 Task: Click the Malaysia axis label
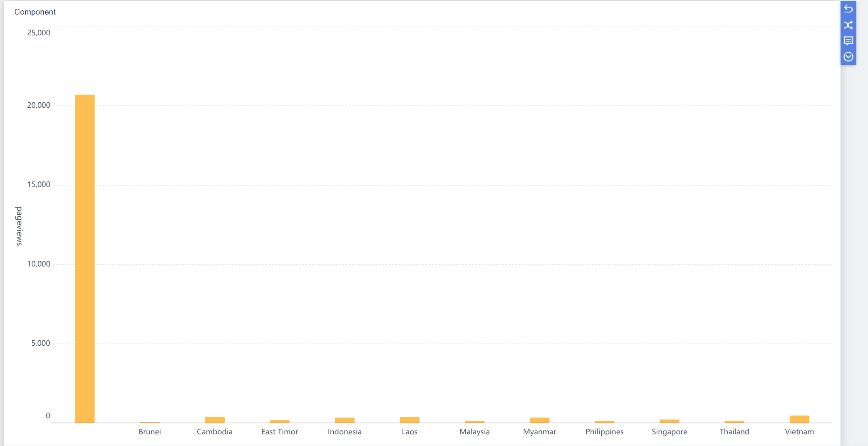pyautogui.click(x=474, y=432)
